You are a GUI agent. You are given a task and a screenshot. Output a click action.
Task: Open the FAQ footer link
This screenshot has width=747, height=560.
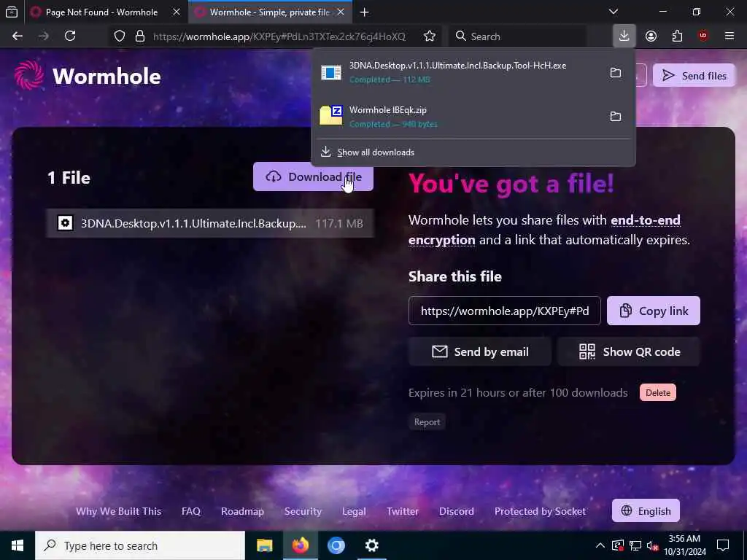(x=191, y=511)
